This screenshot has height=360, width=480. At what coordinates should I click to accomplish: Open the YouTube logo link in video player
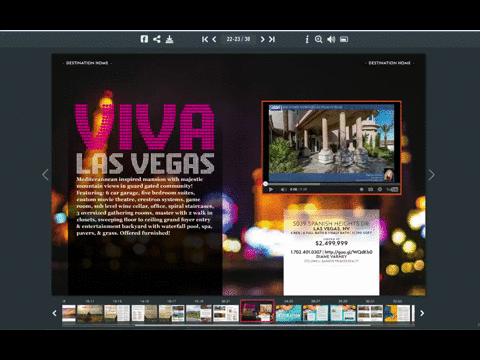click(392, 189)
